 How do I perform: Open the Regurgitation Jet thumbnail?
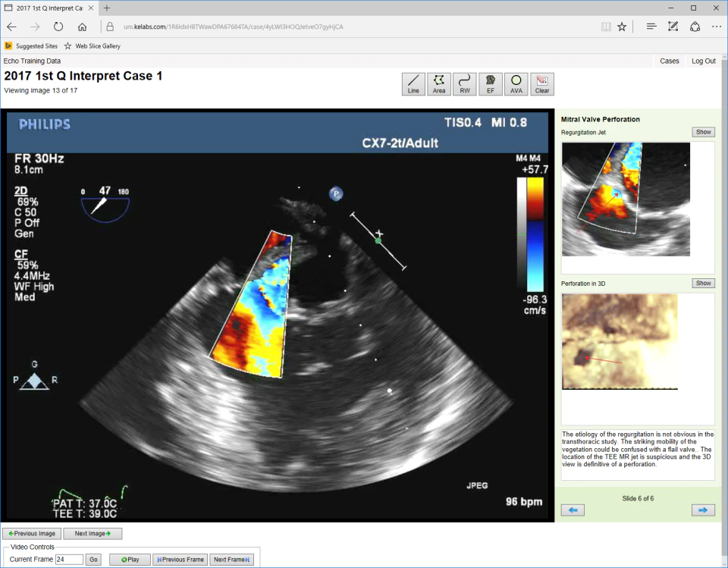pos(626,199)
